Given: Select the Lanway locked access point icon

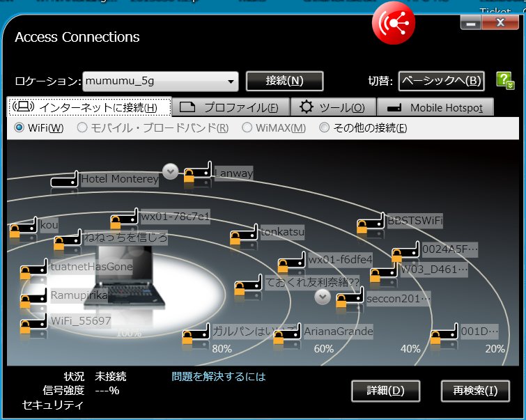Looking at the screenshot, I should pyautogui.click(x=198, y=172).
